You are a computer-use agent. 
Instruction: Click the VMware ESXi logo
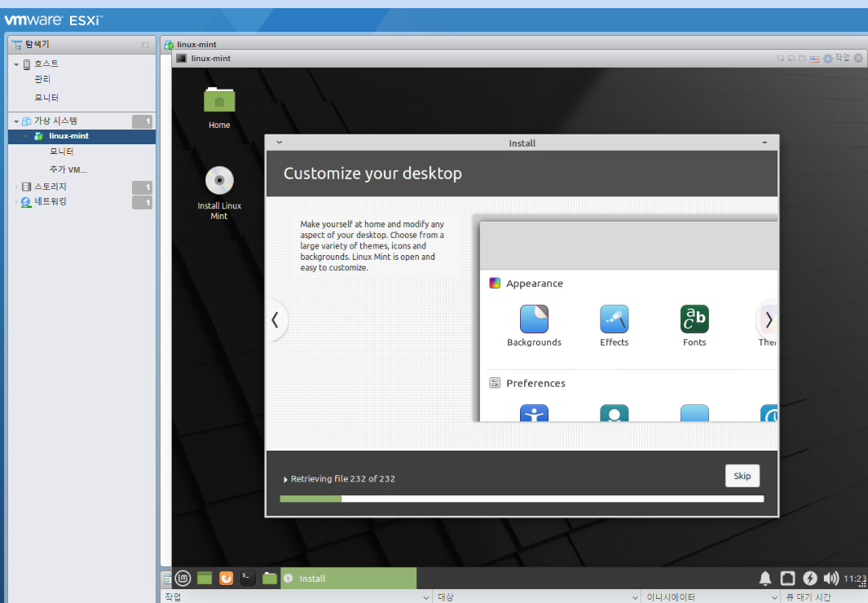54,20
